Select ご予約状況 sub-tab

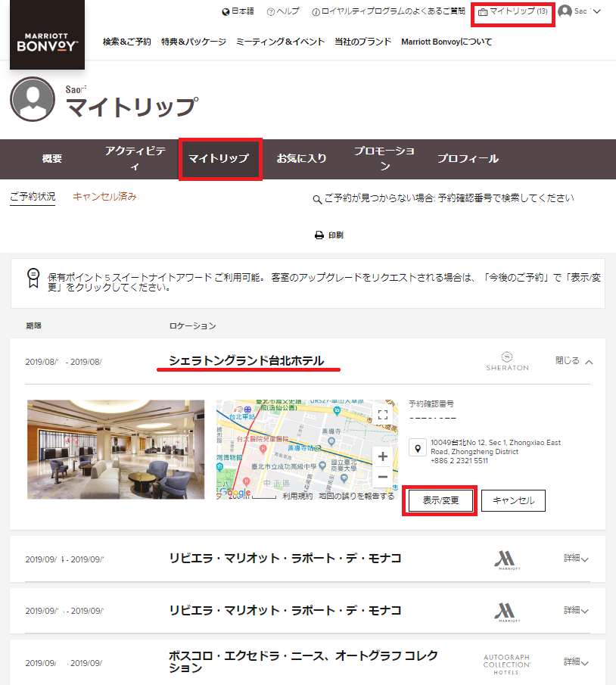(x=33, y=197)
